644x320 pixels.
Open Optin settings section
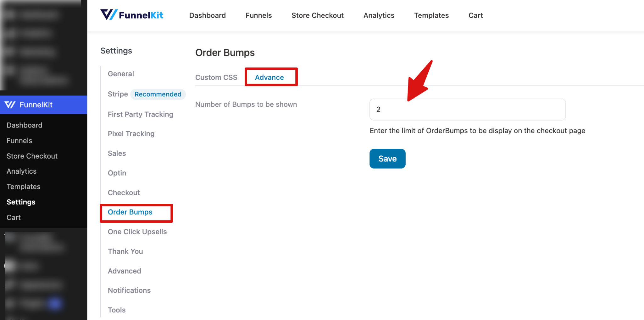click(117, 173)
